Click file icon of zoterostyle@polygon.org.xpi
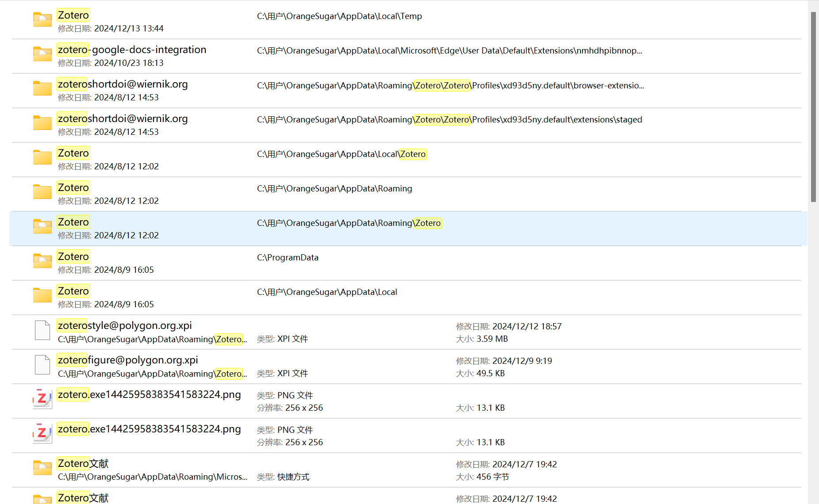819x504 pixels. tap(42, 330)
